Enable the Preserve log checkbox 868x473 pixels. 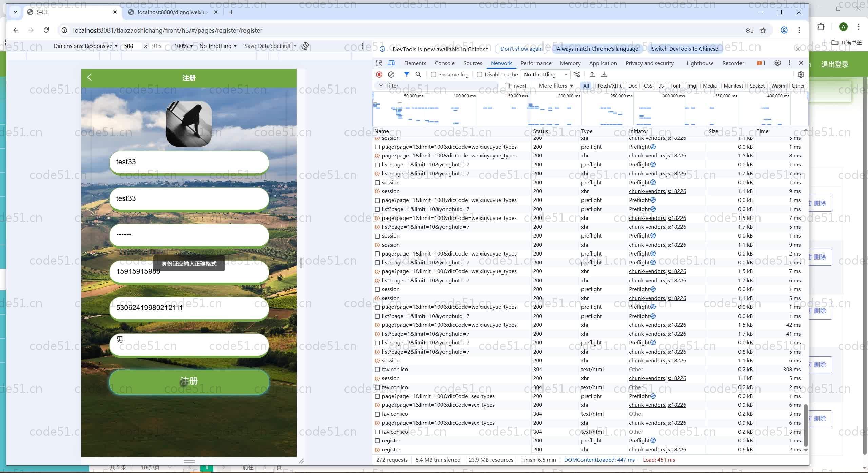(433, 75)
